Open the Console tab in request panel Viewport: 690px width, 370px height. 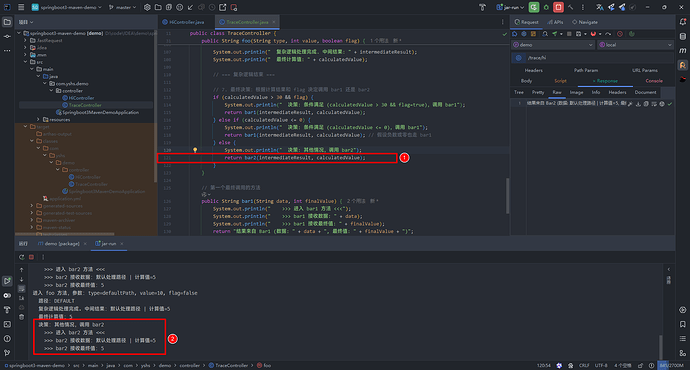tap(654, 81)
